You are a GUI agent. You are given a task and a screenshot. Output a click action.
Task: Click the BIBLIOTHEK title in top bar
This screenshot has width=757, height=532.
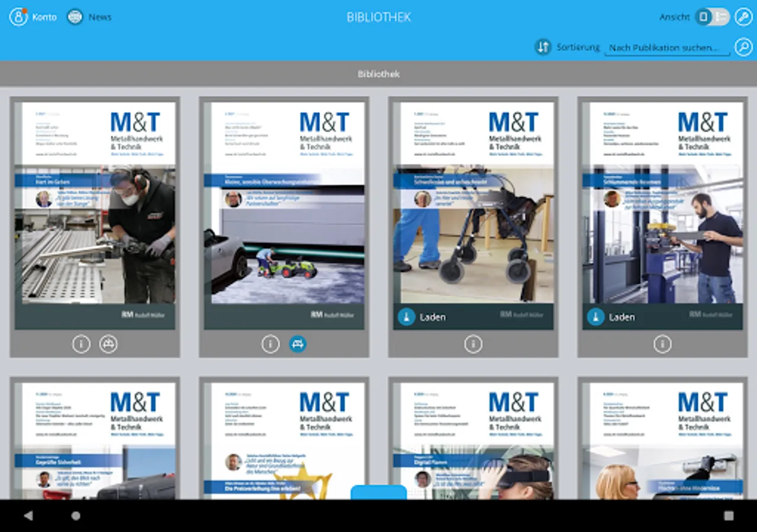coord(378,17)
